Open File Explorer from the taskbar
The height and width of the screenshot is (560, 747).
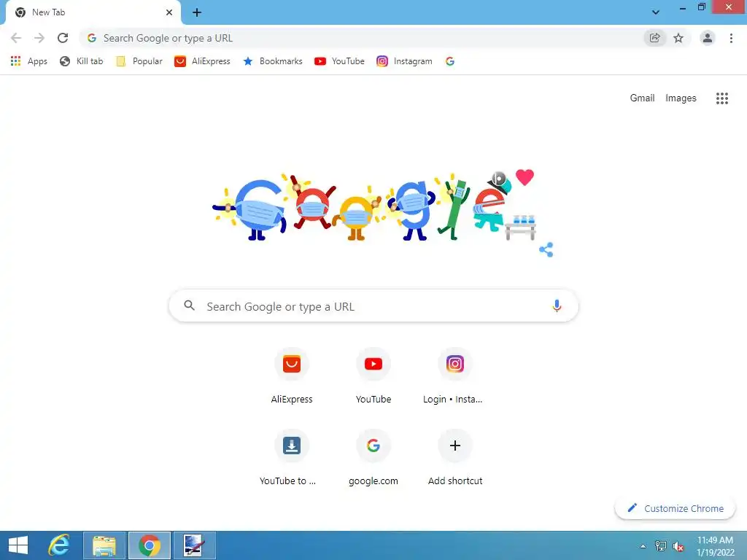(104, 545)
